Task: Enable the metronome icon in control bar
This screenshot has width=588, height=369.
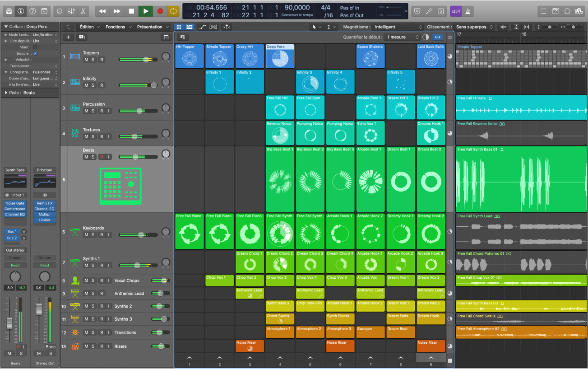Action: coord(468,11)
